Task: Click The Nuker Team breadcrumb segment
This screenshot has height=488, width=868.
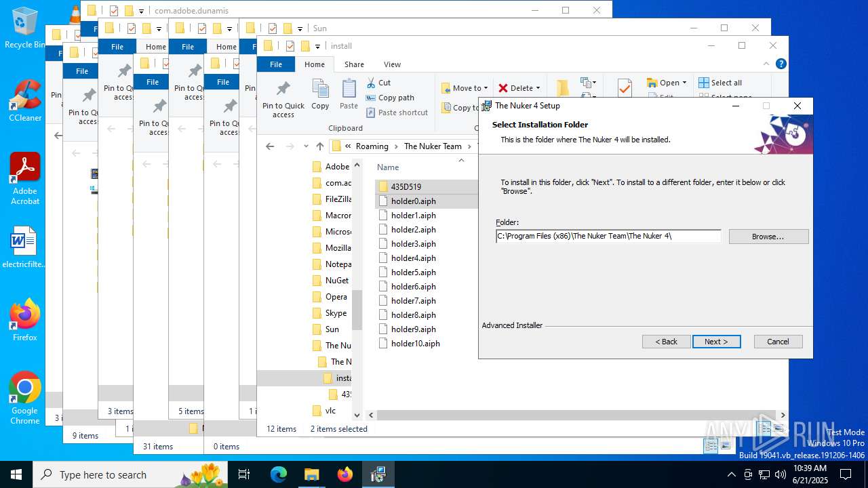Action: click(433, 146)
